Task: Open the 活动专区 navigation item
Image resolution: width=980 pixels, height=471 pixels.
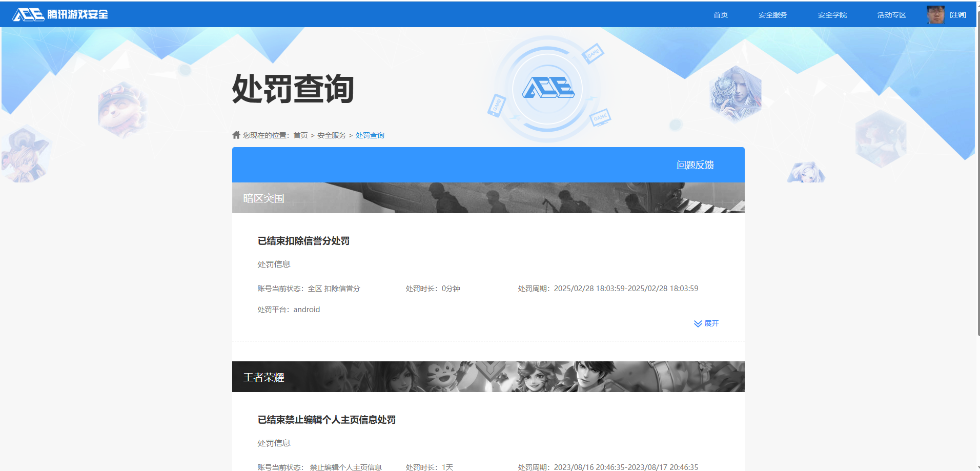Action: pyautogui.click(x=891, y=14)
